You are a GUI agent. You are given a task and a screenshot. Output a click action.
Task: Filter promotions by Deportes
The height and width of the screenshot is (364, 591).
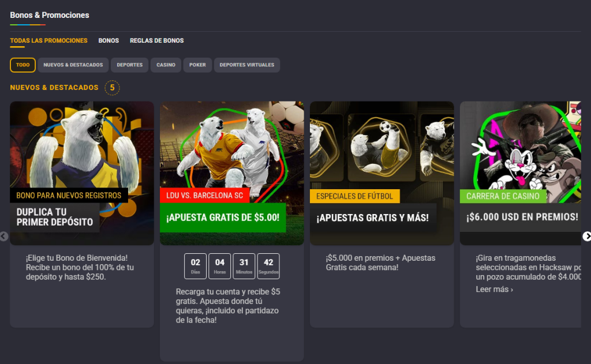click(x=129, y=65)
